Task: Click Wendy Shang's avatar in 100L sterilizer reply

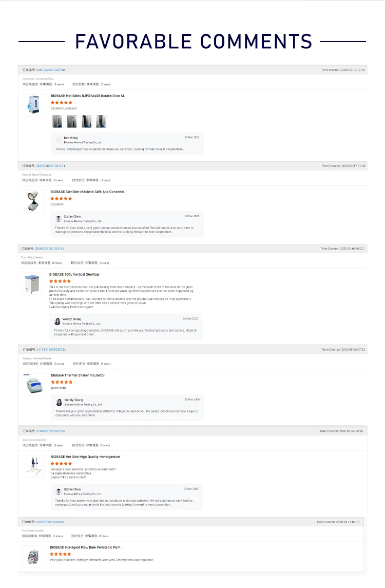Action: [57, 321]
